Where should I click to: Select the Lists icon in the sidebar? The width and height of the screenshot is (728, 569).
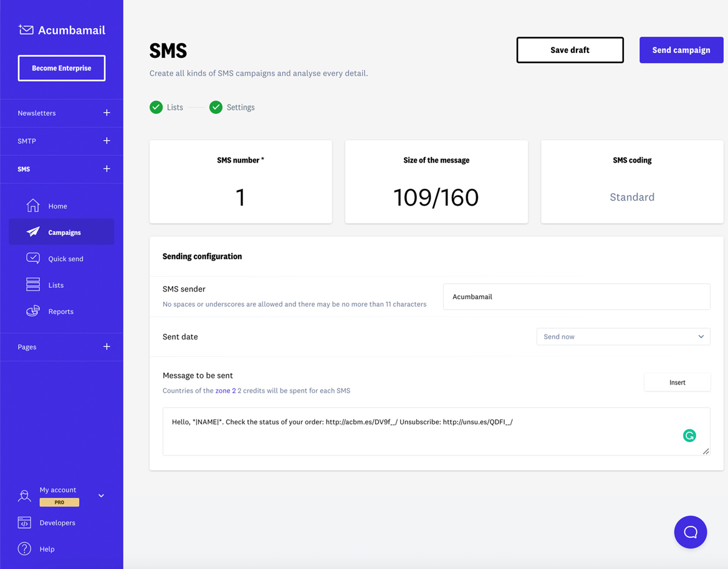[32, 284]
